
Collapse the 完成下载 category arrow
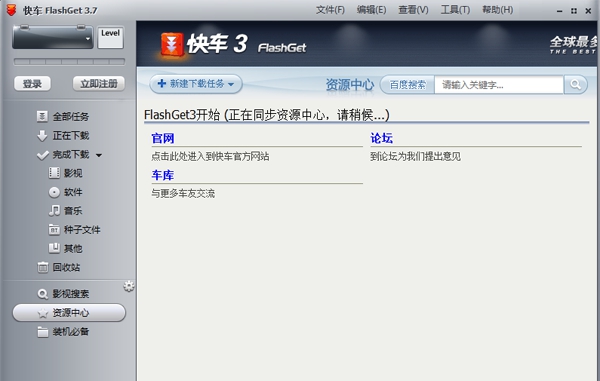pos(99,155)
